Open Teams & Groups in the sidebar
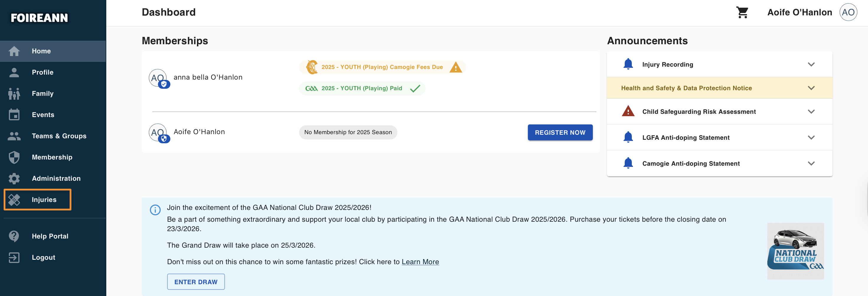Screen dimensions: 868x296 pos(53,136)
